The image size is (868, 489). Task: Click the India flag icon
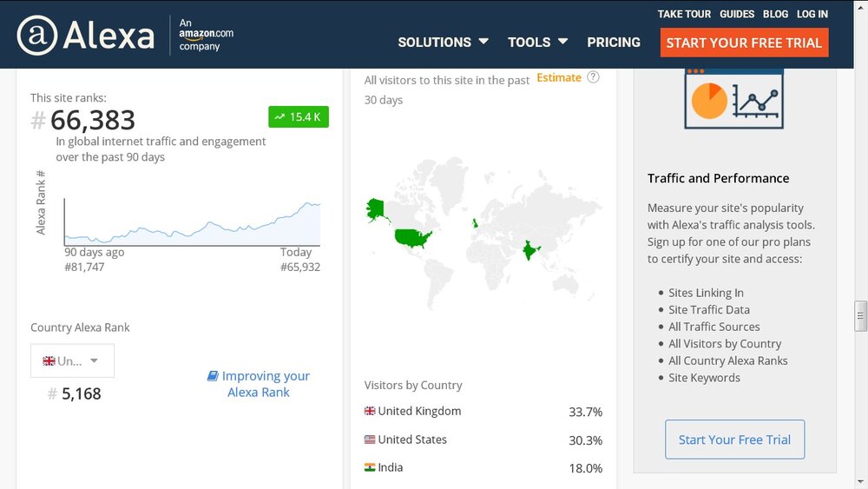coord(370,467)
